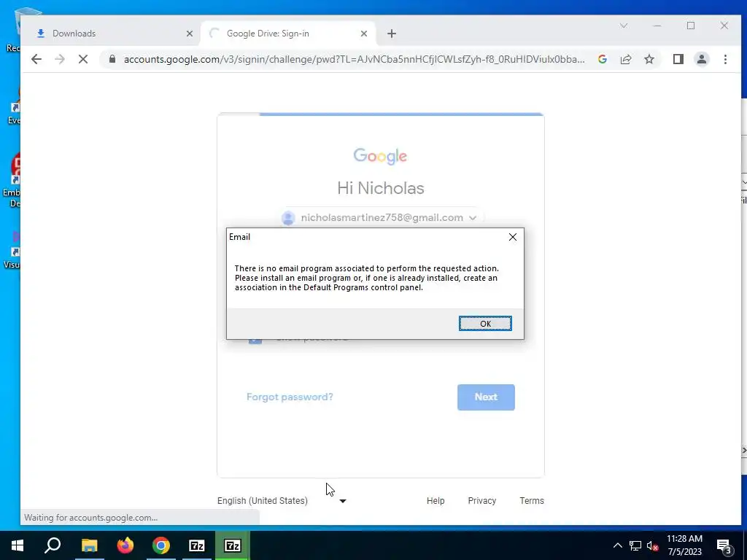747x560 pixels.
Task: Stop loading the page
Action: (x=83, y=59)
